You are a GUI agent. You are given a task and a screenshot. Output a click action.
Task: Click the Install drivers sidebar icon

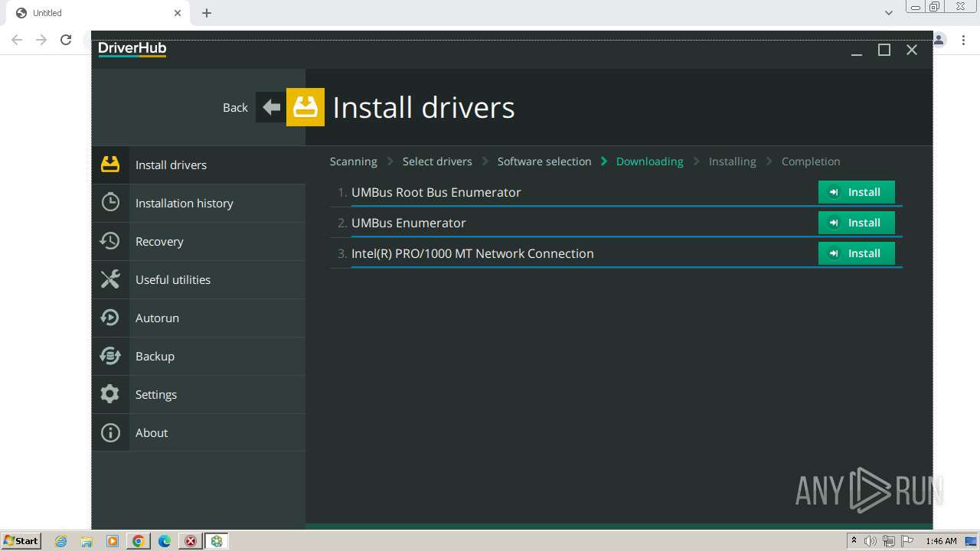pyautogui.click(x=110, y=165)
